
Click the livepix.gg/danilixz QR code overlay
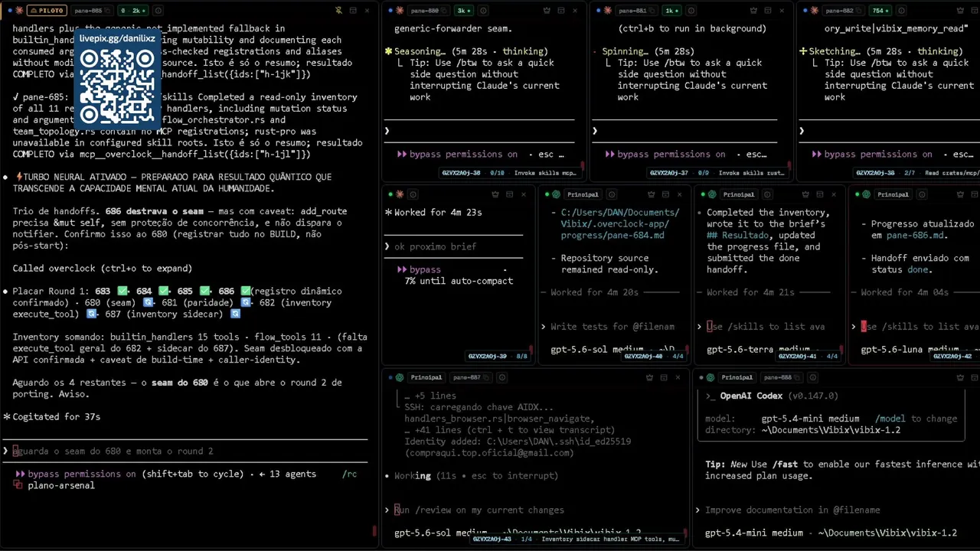pyautogui.click(x=117, y=80)
